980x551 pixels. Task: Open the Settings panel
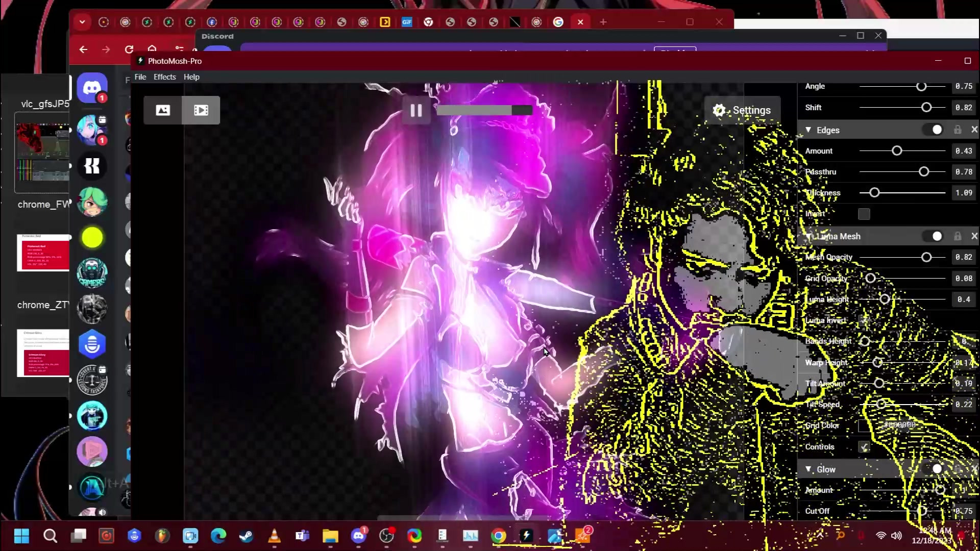point(742,110)
